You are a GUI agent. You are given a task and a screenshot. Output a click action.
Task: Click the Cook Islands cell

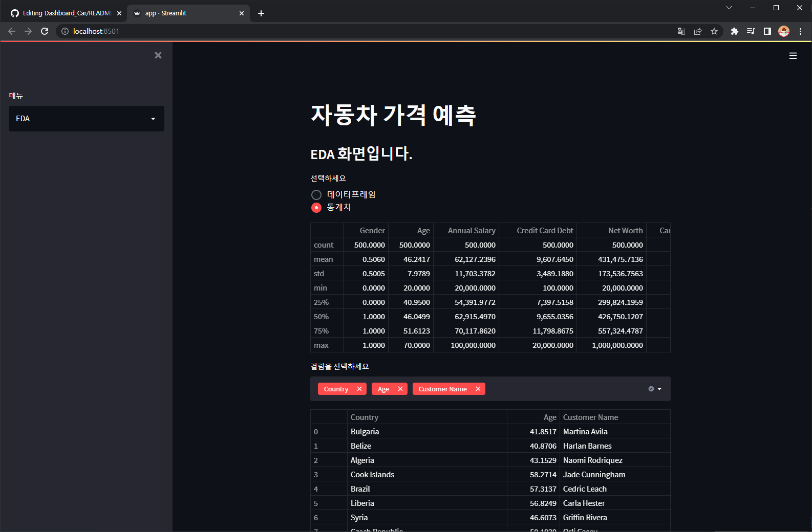427,475
